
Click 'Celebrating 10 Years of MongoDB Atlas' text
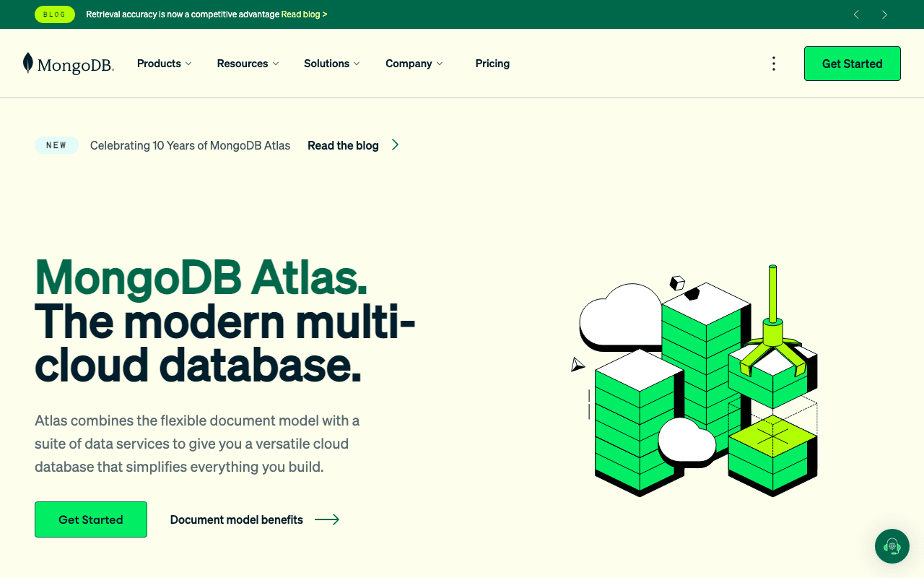click(x=190, y=145)
